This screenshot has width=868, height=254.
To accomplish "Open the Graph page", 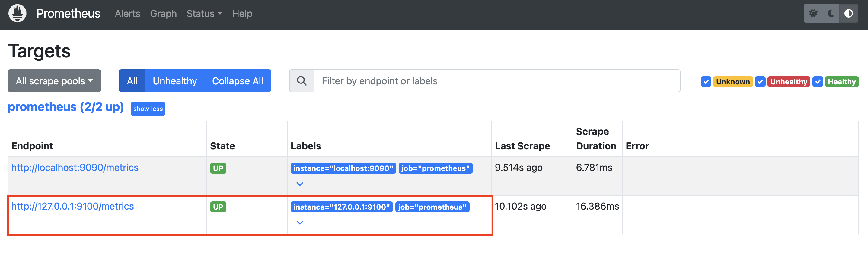I will 163,14.
